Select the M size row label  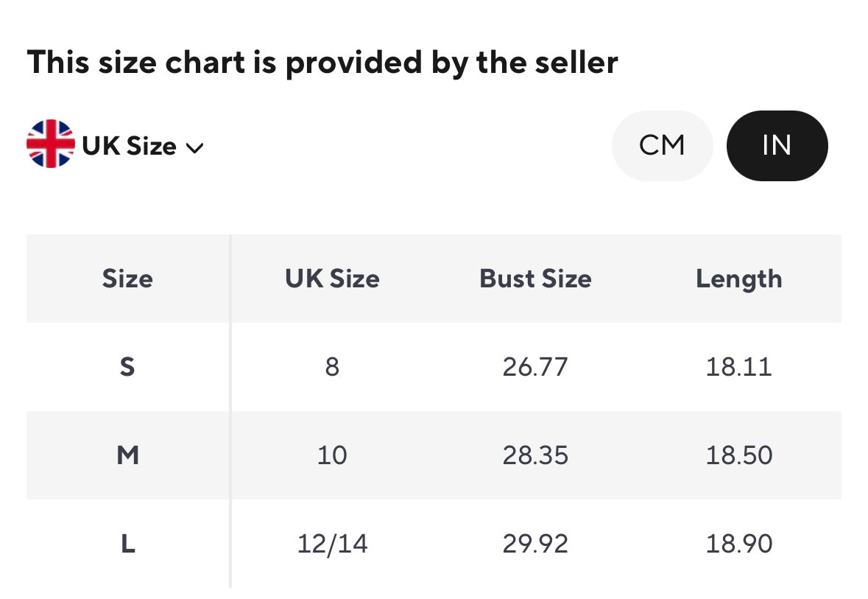pos(127,455)
